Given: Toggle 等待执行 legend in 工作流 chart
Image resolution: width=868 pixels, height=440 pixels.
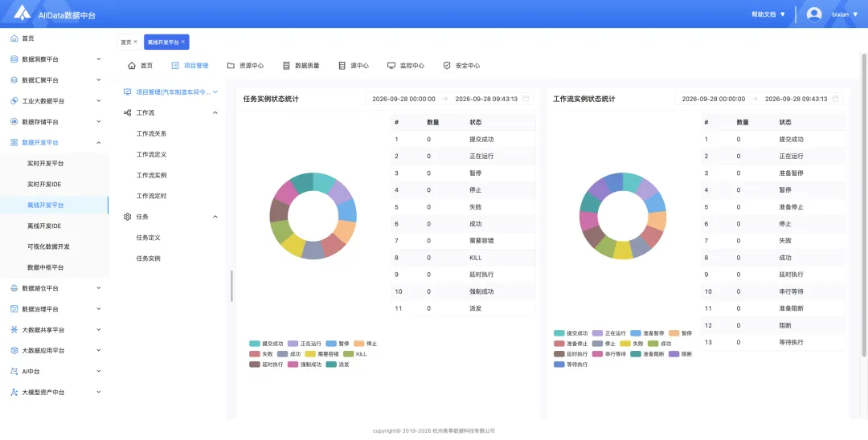Looking at the screenshot, I should pyautogui.click(x=571, y=365).
